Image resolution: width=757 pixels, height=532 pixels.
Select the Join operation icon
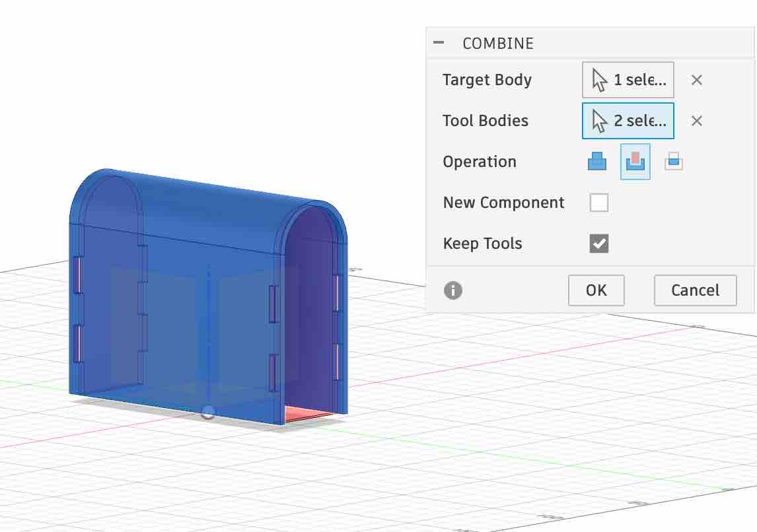(596, 162)
